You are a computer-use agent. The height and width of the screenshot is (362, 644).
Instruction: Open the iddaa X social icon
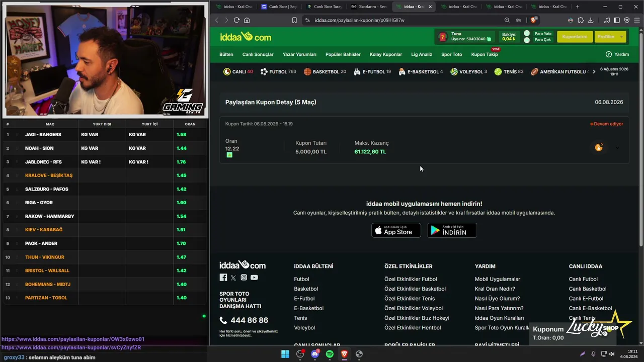233,278
